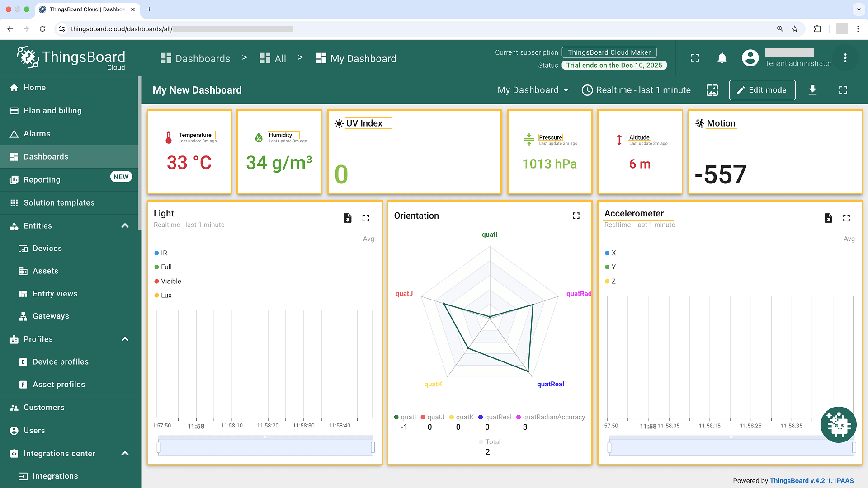Expand the Orientation widget to fullscreen
This screenshot has height=488, width=868.
click(x=576, y=216)
